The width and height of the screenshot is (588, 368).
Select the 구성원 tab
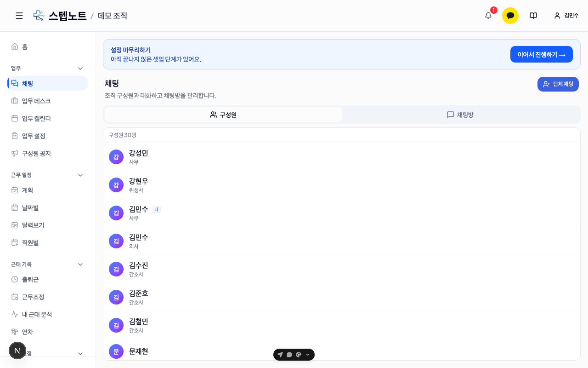click(x=223, y=115)
